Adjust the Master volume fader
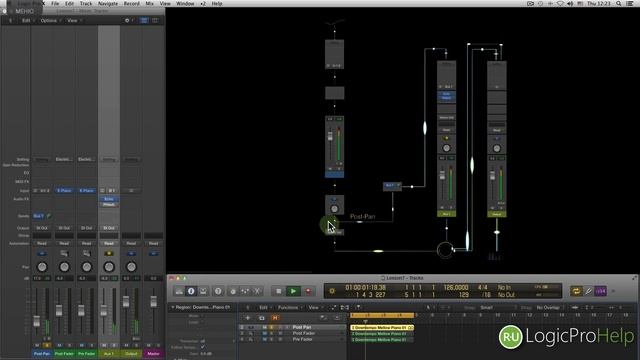The width and height of the screenshot is (640, 360). (x=153, y=301)
